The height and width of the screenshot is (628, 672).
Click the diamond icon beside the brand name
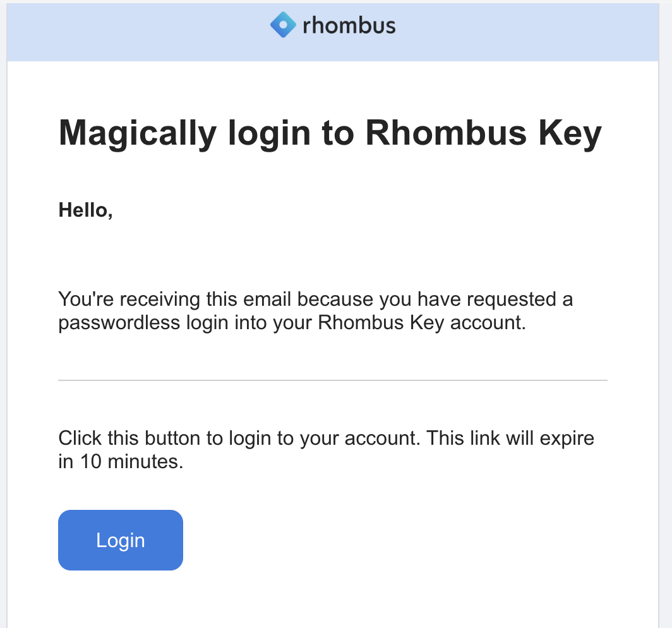283,25
